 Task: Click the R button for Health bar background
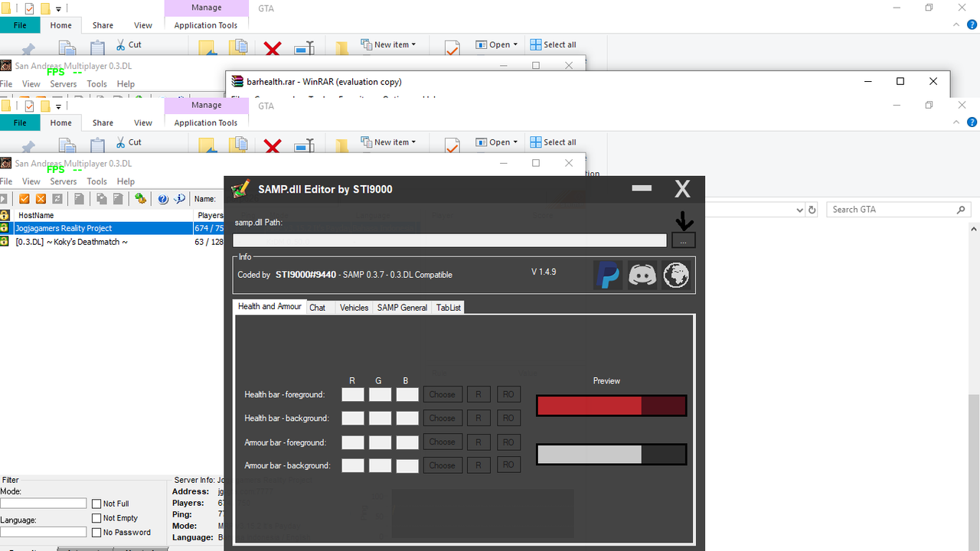pos(479,418)
